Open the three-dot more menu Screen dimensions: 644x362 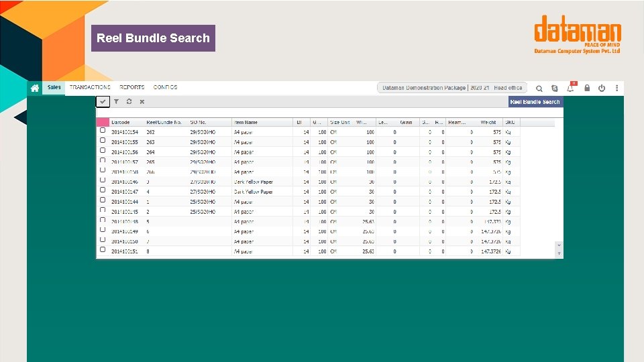616,88
